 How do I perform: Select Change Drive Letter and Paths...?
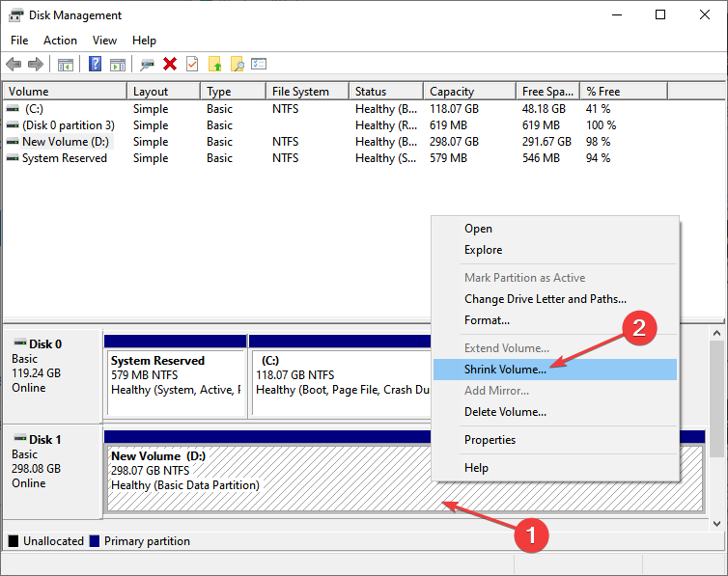tap(555, 299)
